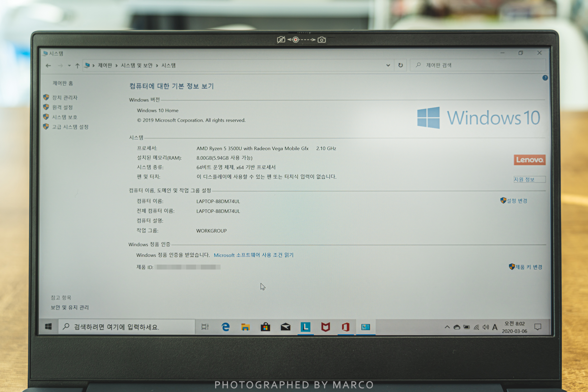Screen dimensions: 588x392
Task: Open Lenovo Vantage taskbar icon
Action: point(306,327)
